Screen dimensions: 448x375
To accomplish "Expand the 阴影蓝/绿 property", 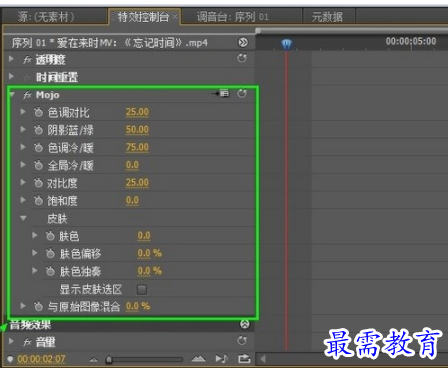I will click(x=23, y=129).
